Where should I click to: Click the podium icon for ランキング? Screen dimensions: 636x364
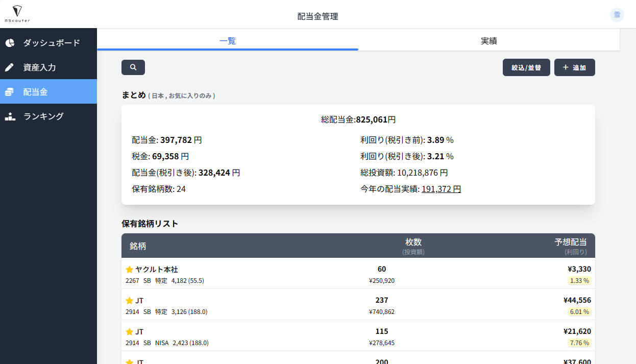point(10,116)
